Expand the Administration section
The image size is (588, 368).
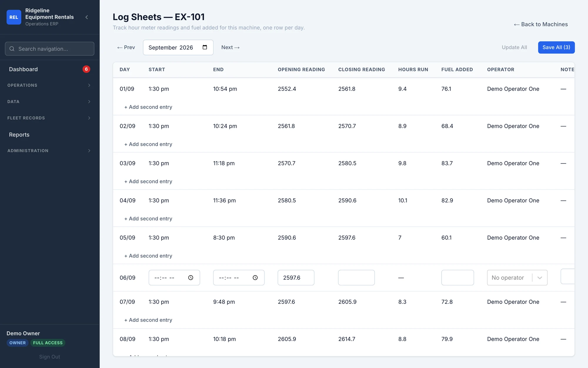coord(49,151)
